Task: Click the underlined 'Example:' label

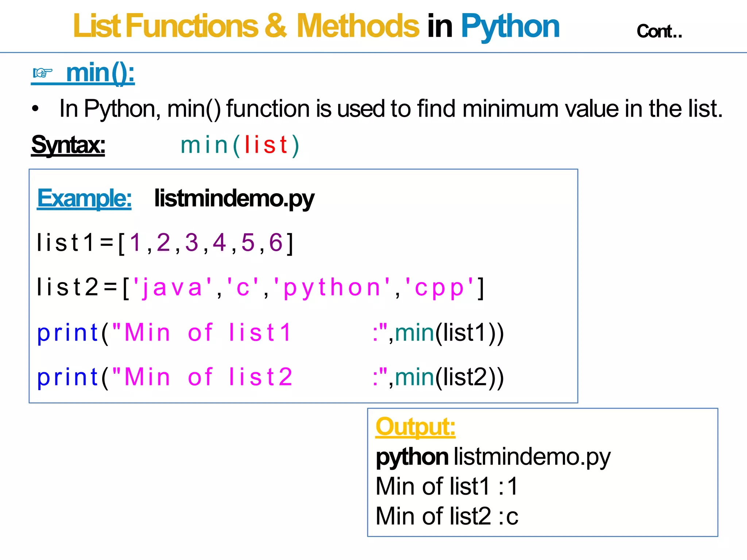Action: 84,198
